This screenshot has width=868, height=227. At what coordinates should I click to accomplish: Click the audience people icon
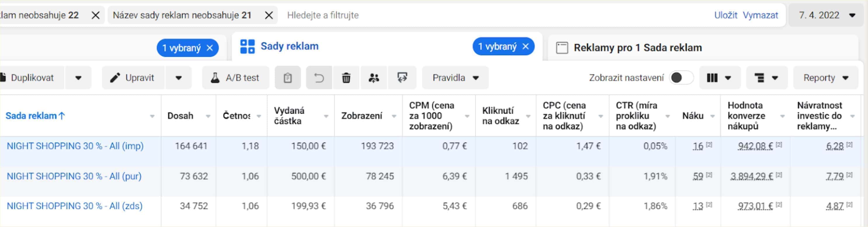coord(374,78)
